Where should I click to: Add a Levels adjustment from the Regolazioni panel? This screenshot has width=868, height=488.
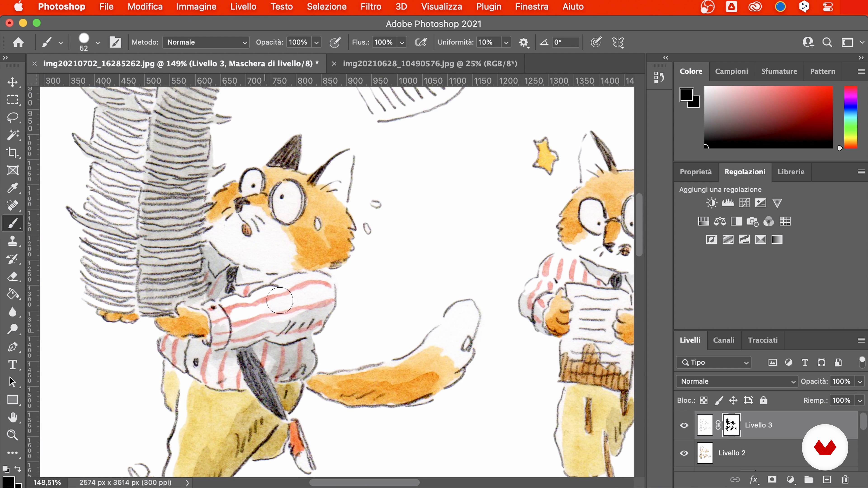[728, 203]
